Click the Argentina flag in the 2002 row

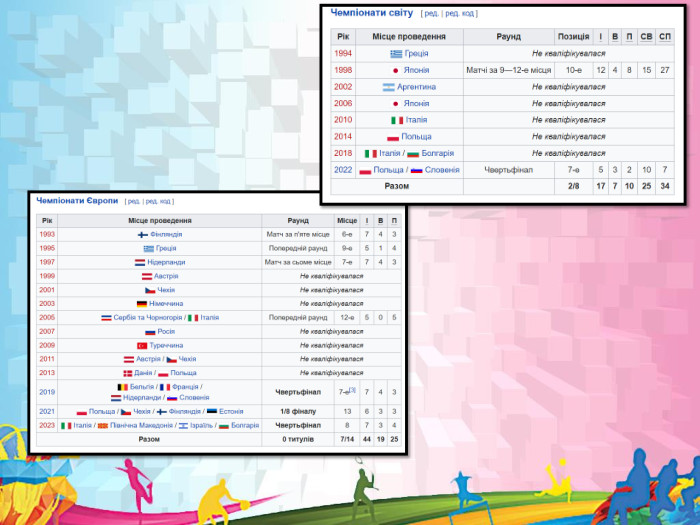point(389,87)
